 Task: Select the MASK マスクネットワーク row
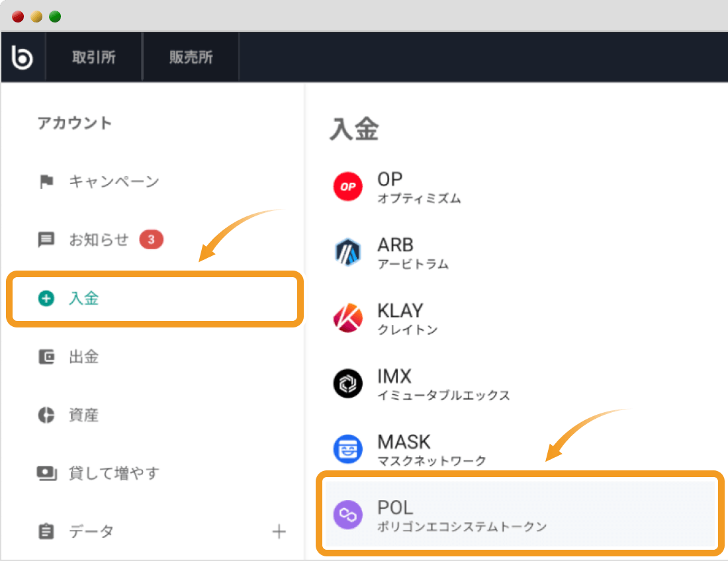tap(521, 449)
